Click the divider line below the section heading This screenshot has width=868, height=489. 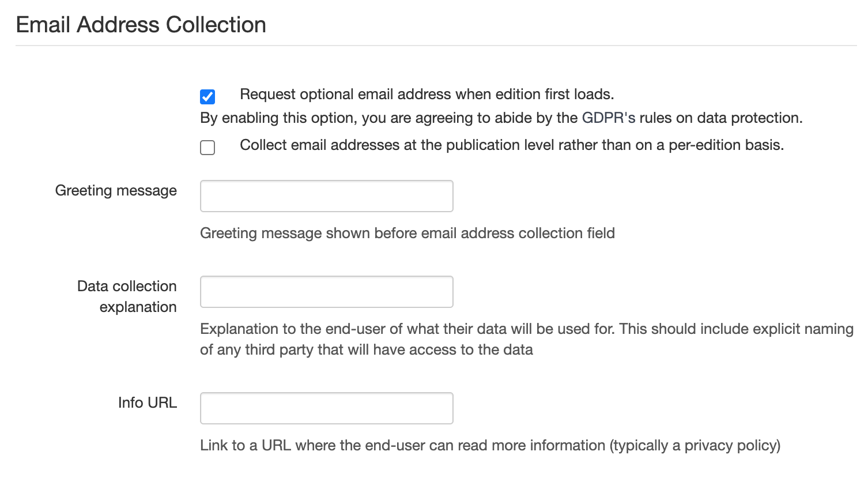tap(436, 46)
